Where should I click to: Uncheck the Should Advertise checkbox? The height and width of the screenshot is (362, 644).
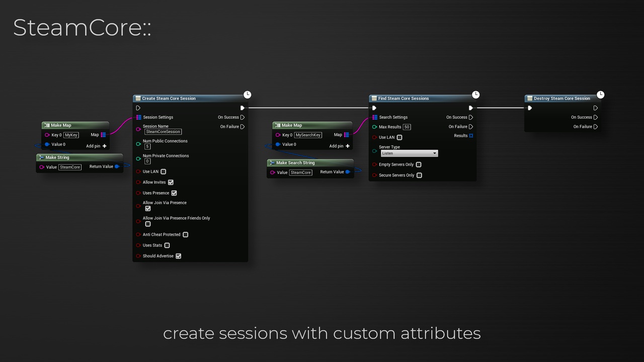pos(178,256)
